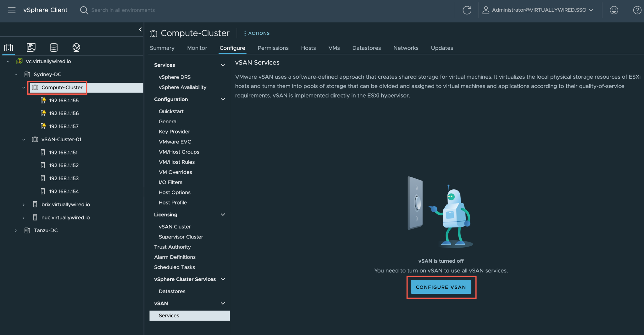Image resolution: width=644 pixels, height=335 pixels.
Task: Expand the Tanzu-DC datacenter node
Action: (16, 231)
